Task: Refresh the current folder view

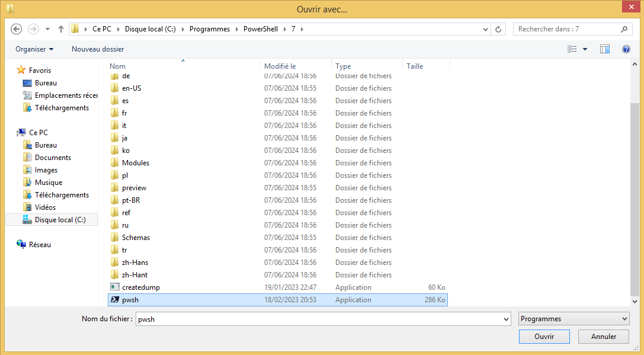Action: click(x=499, y=29)
